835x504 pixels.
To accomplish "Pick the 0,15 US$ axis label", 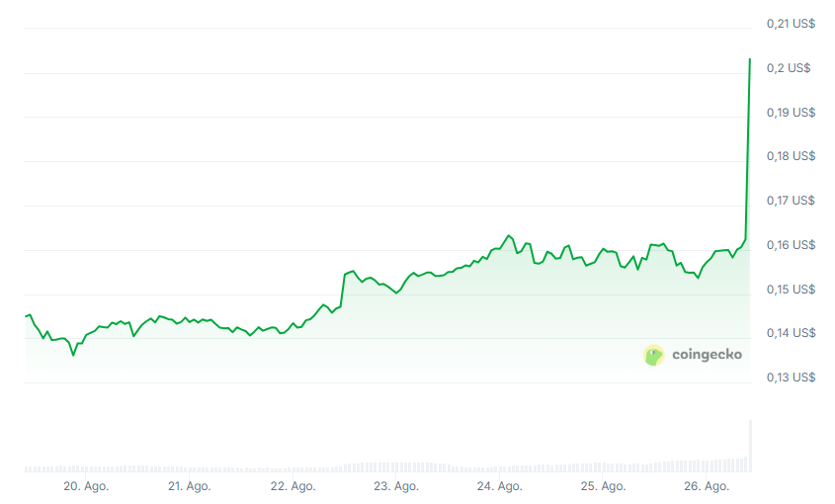I will pyautogui.click(x=791, y=290).
